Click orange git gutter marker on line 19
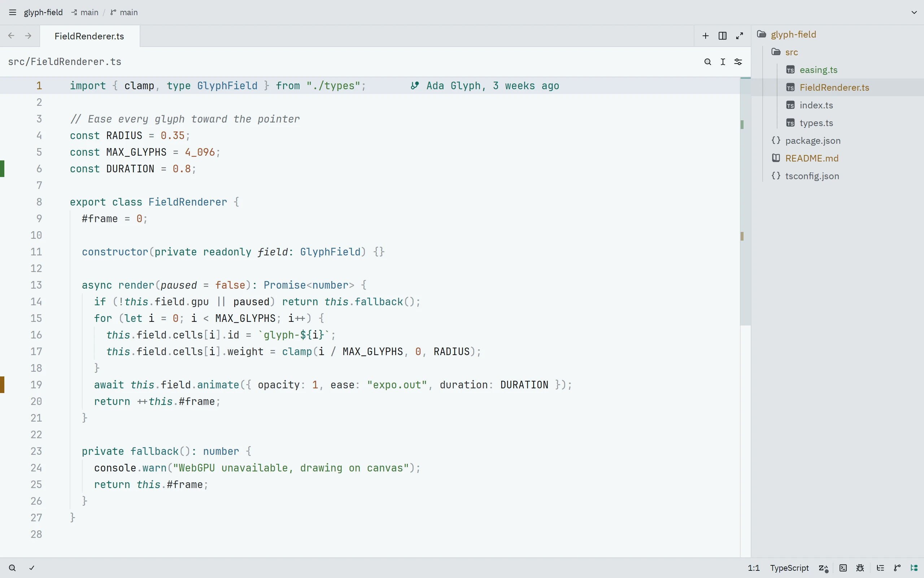Viewport: 924px width, 578px height. click(2, 385)
